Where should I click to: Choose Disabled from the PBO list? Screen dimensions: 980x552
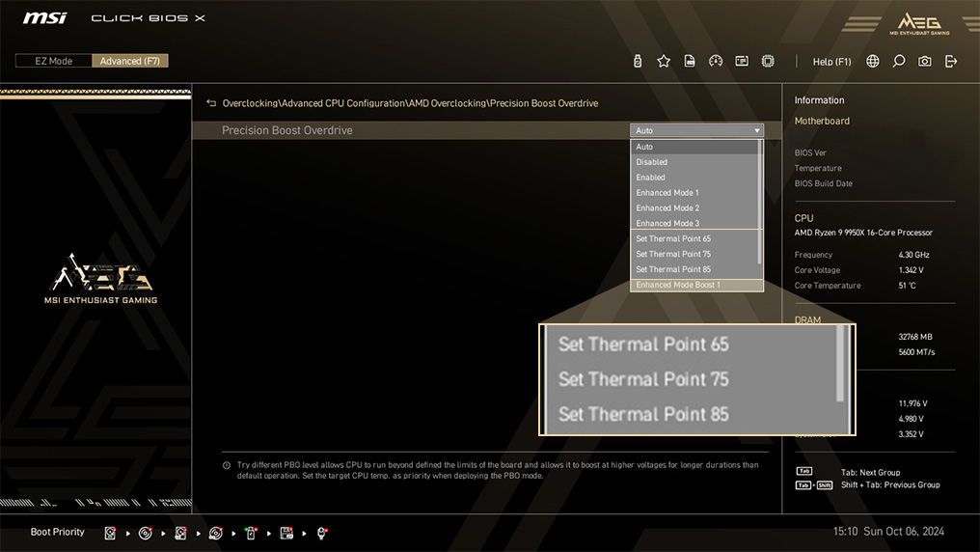coord(652,162)
